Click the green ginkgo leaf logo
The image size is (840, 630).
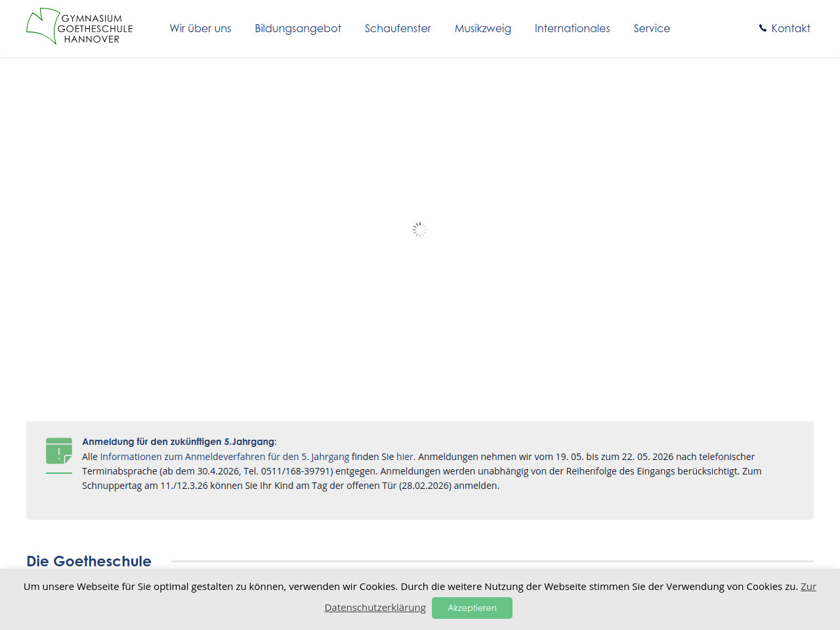tap(42, 26)
